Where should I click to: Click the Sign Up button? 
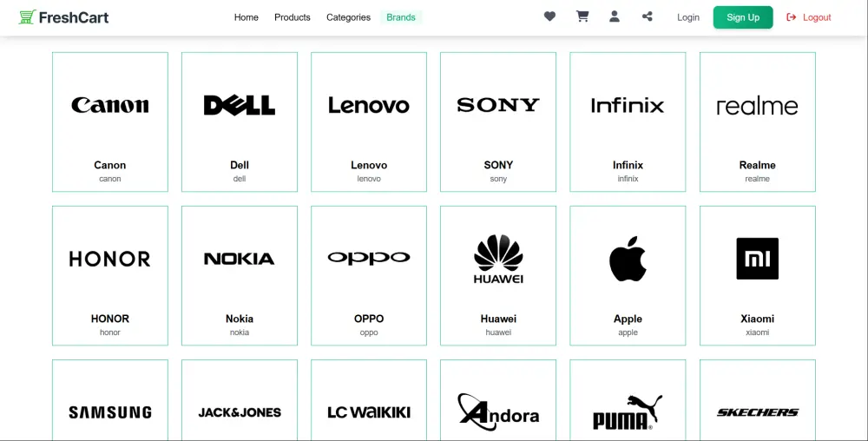743,17
